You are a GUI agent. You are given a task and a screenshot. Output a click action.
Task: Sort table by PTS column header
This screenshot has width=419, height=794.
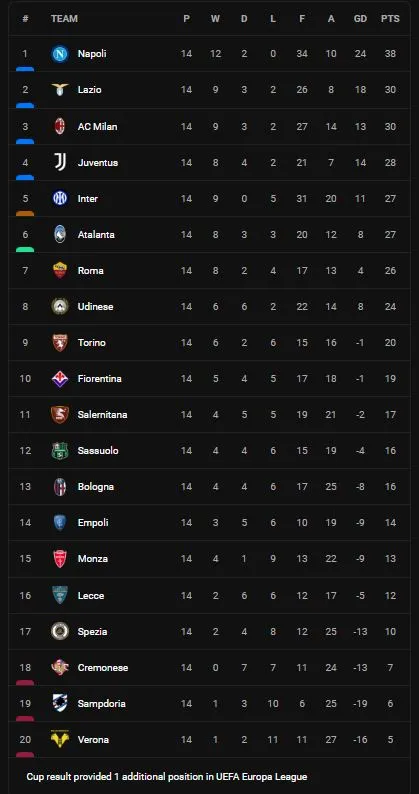(390, 19)
